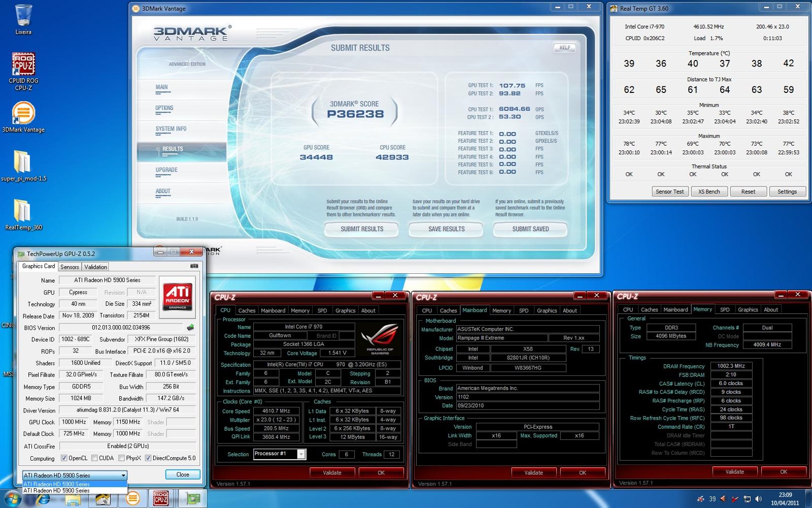Toggle the OpenCL checkbox in GPU-Z
Screen dimensions: 812x508
coord(64,458)
